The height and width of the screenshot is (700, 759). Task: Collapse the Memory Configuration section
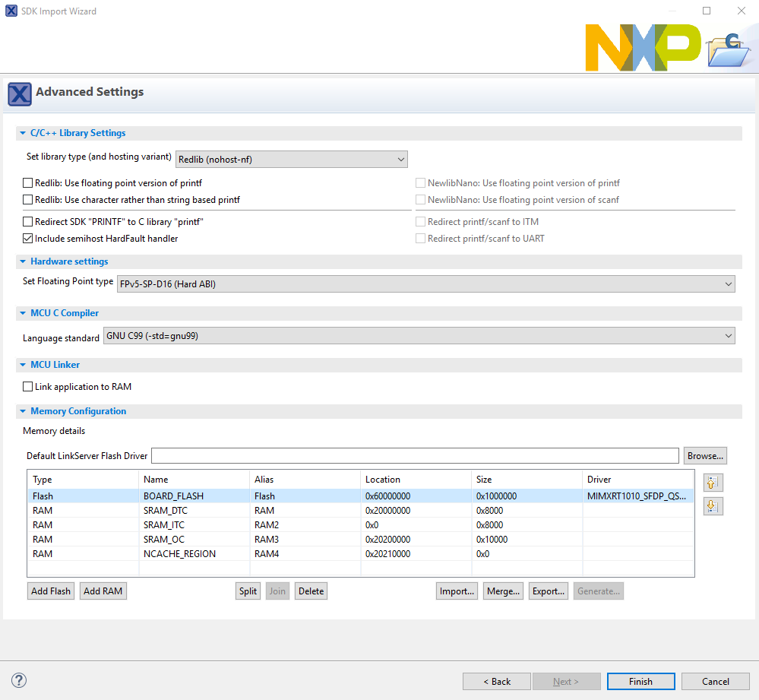tap(23, 411)
